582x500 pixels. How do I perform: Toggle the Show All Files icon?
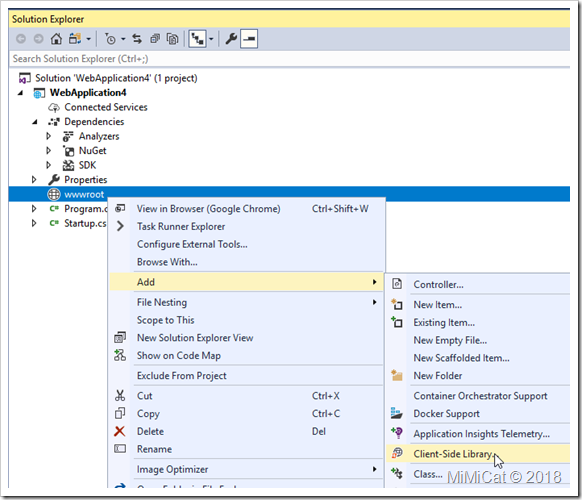pyautogui.click(x=172, y=39)
